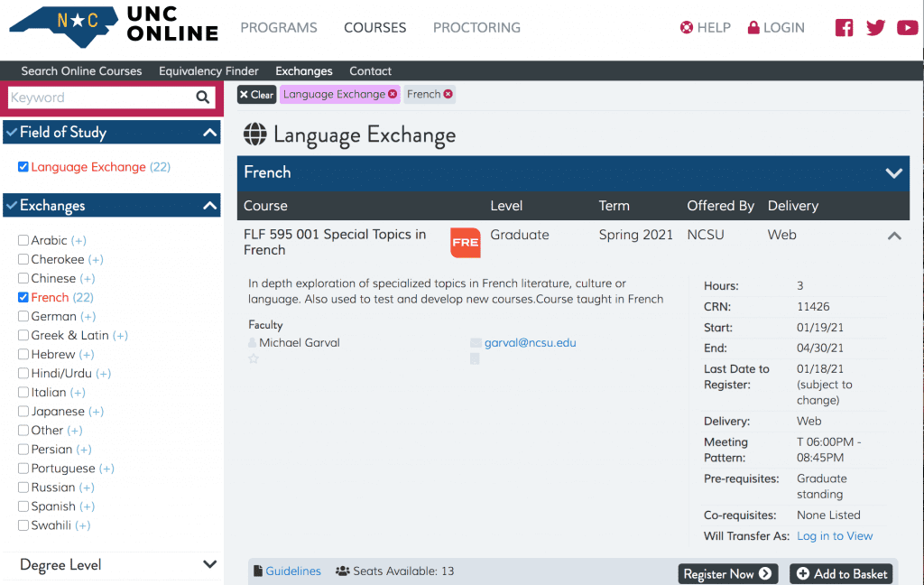924x585 pixels.
Task: Select the faculty name Michael Garval
Action: pos(300,343)
